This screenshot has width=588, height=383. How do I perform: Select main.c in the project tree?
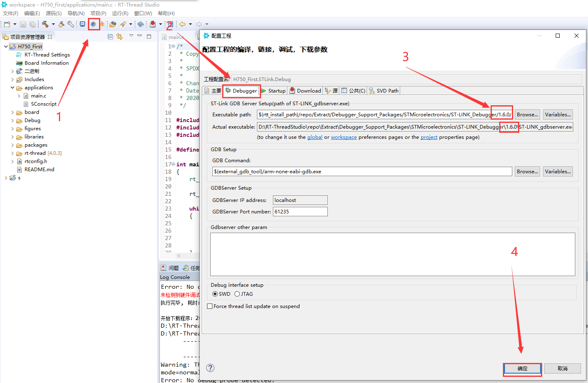38,95
